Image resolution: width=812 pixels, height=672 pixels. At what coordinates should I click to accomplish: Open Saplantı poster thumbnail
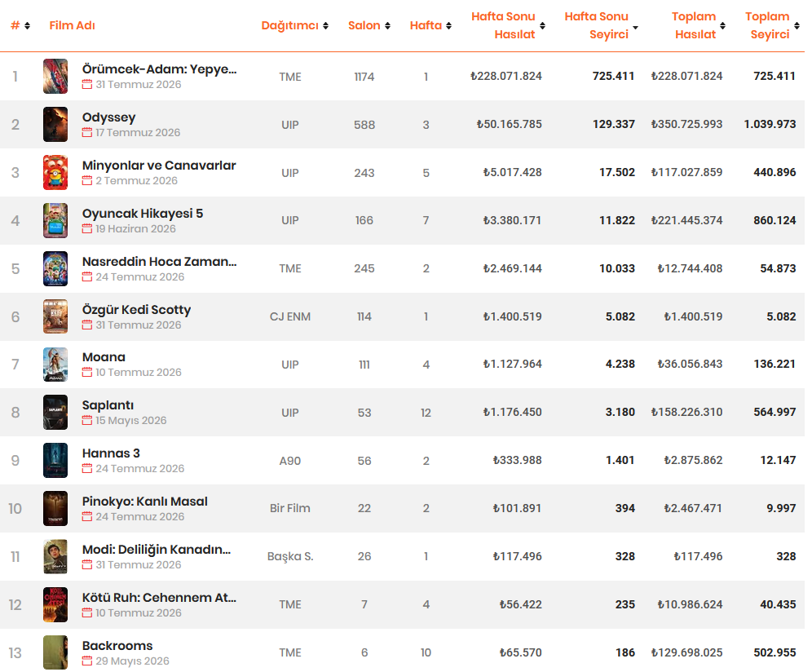(x=55, y=413)
